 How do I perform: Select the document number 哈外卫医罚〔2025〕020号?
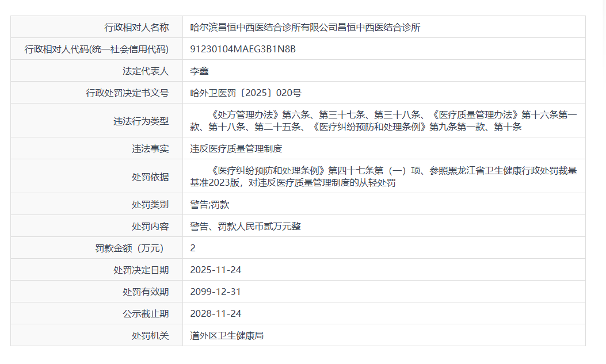pos(246,93)
